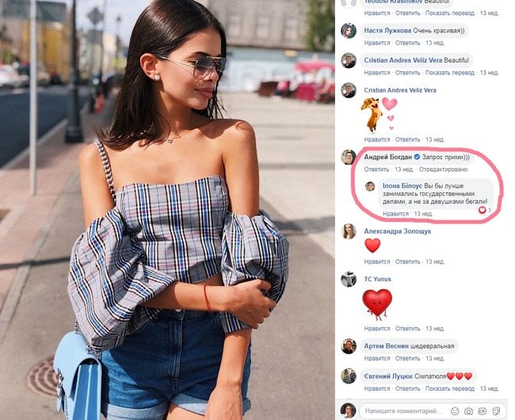Insert a GIF using the GIF icon
Image resolution: width=515 pixels, height=420 pixels.
(483, 410)
